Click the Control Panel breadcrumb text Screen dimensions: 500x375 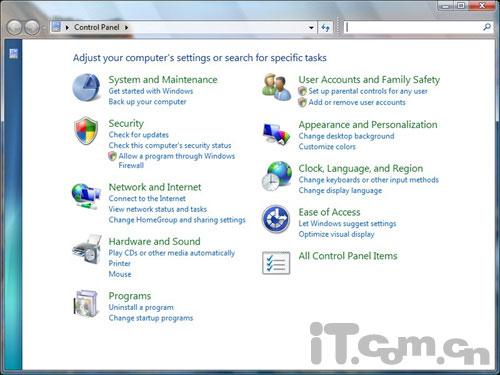[97, 27]
